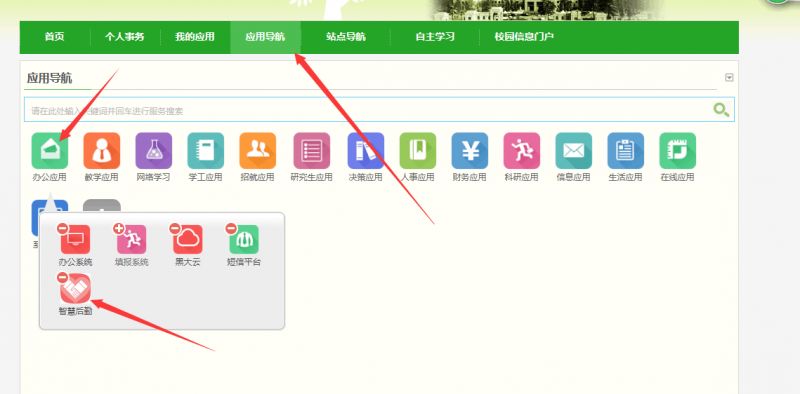
Task: Launch 黑大云 cloud app
Action: point(188,239)
